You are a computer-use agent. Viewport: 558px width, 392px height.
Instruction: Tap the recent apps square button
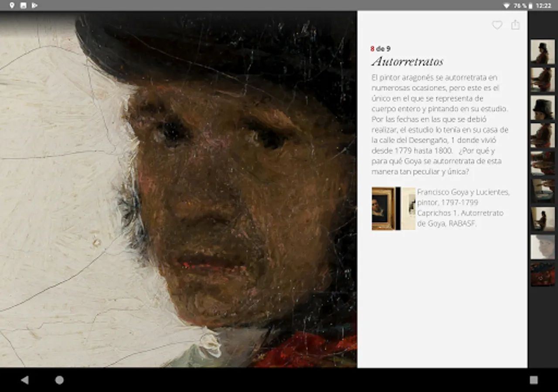534,380
